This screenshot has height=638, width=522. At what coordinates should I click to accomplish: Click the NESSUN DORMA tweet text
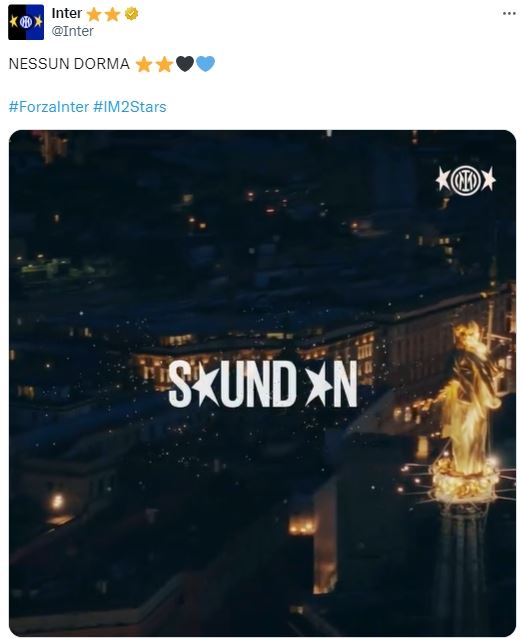tap(69, 64)
